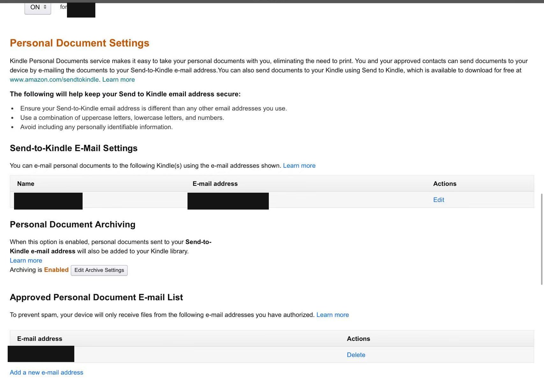This screenshot has height=392, width=544.
Task: Click the "Approved Personal Document E-mail List" heading
Action: point(96,297)
